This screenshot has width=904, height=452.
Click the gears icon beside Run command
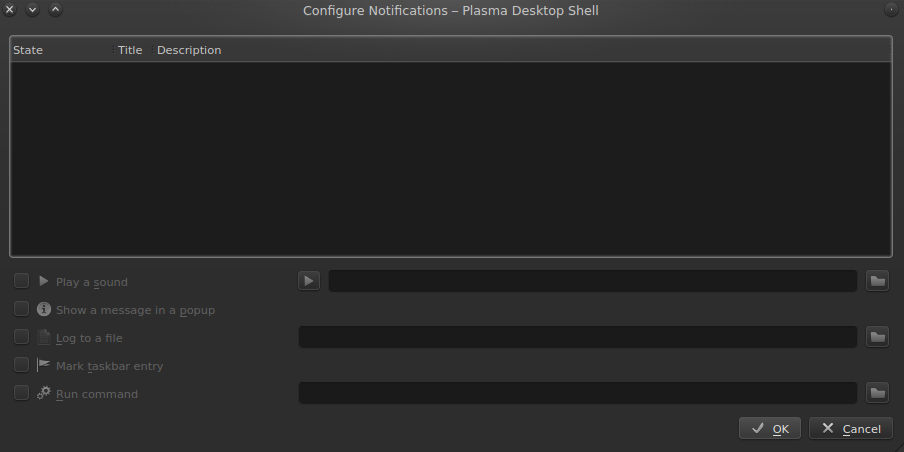pyautogui.click(x=44, y=393)
